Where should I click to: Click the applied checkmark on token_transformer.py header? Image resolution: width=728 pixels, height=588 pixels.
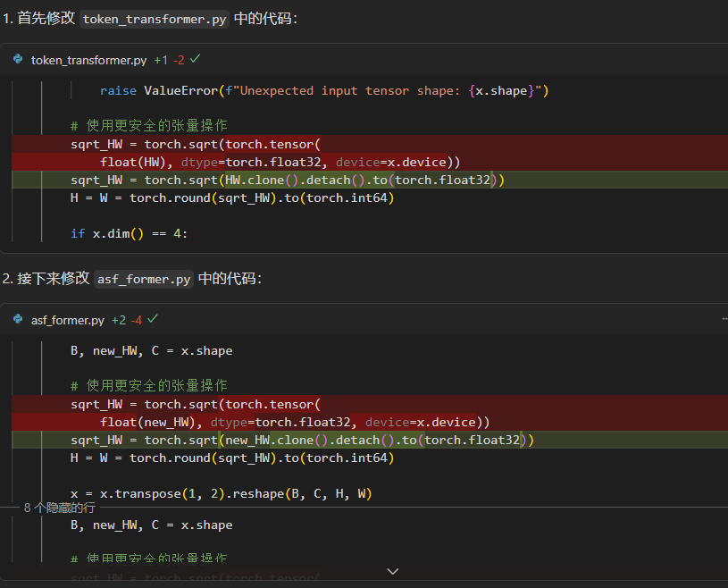(x=195, y=59)
